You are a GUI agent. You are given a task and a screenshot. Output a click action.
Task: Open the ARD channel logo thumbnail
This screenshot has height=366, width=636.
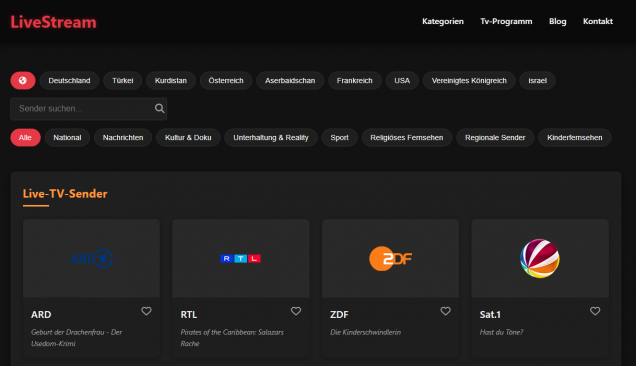91,258
